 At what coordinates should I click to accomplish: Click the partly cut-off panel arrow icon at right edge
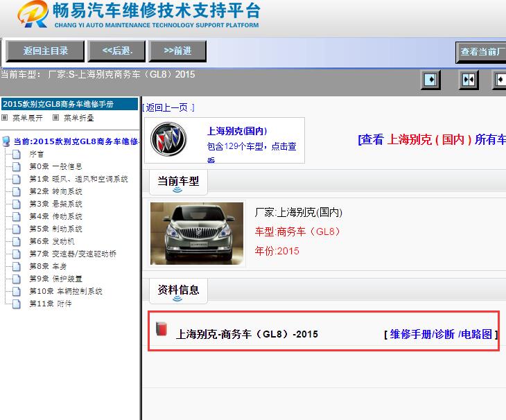click(x=499, y=79)
